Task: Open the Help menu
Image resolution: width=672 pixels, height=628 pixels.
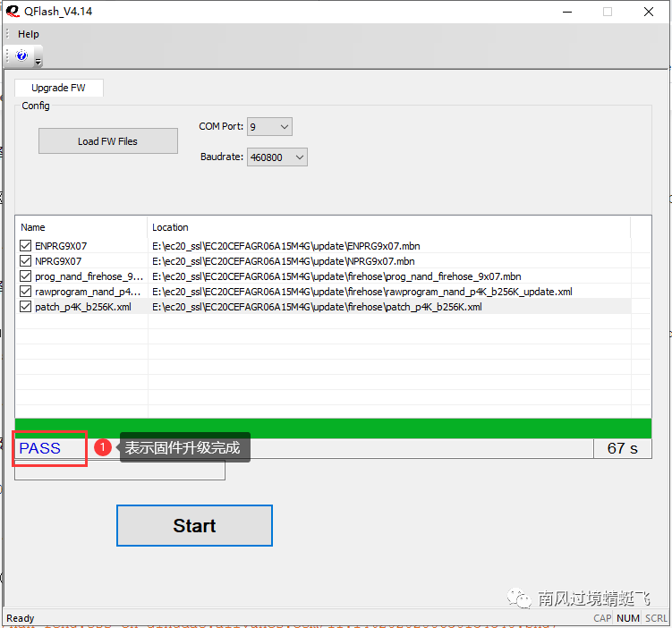Action: click(29, 34)
